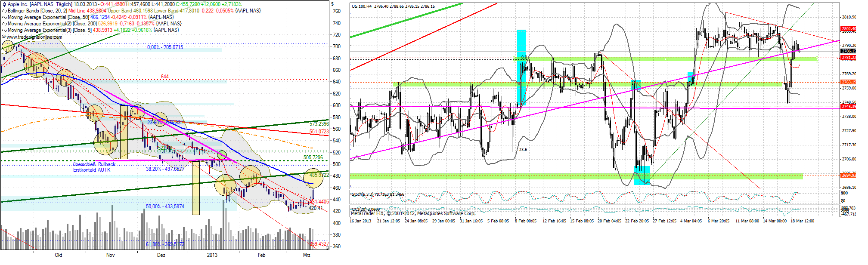Viewport: 868px width, 265px height.
Task: Click the 'Upper Band 460,1598' value
Action: tap(130, 11)
